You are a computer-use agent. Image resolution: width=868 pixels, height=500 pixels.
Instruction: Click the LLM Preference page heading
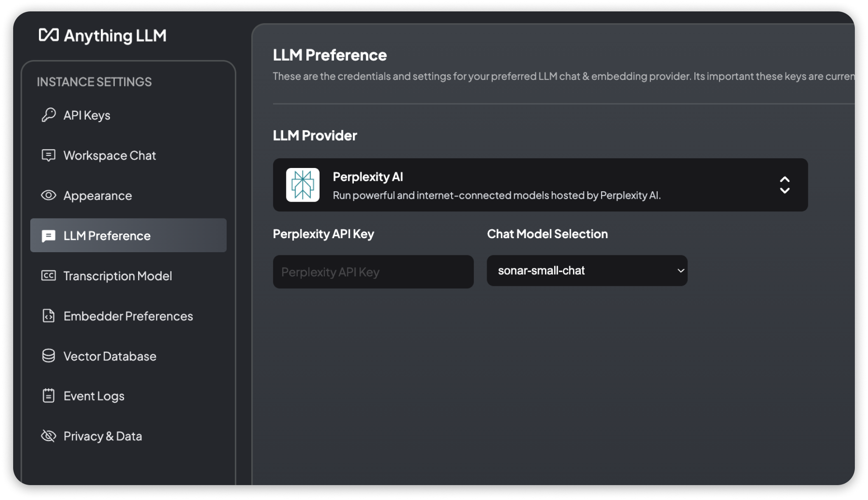[x=330, y=55]
